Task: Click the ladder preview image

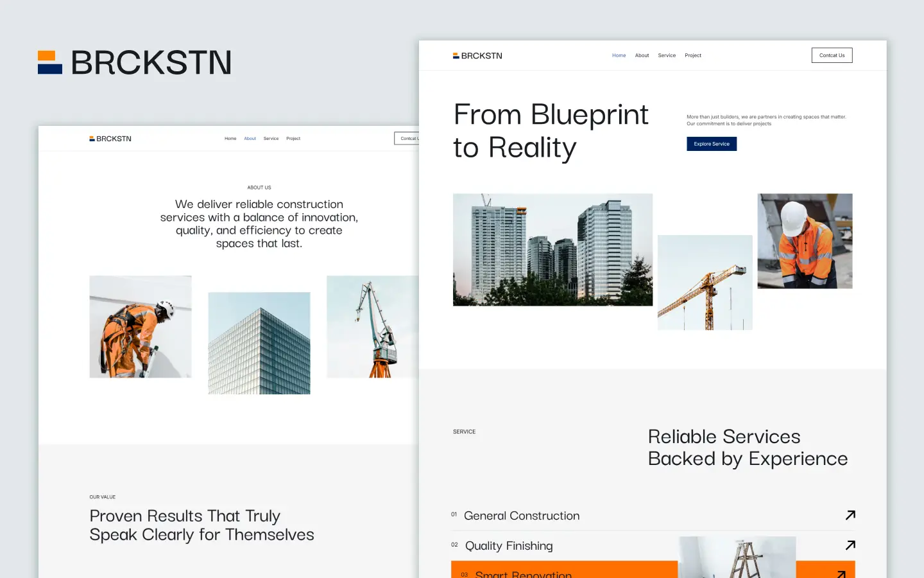Action: [x=737, y=557]
